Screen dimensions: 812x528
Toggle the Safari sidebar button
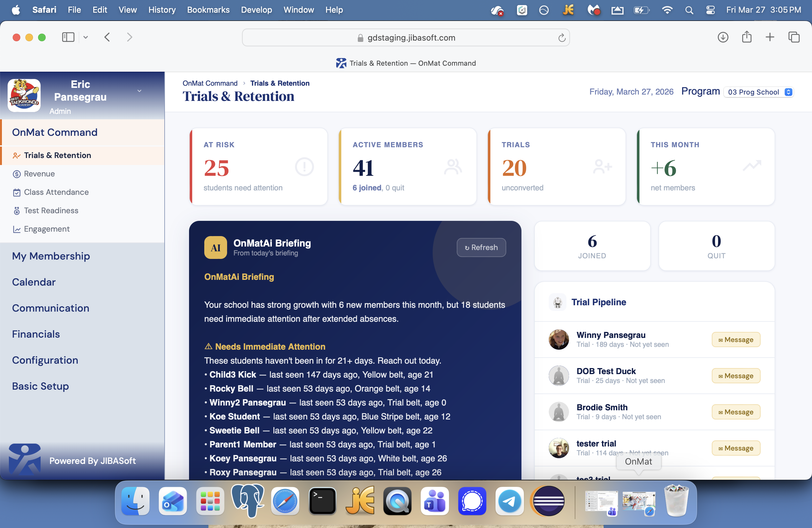[x=68, y=37]
